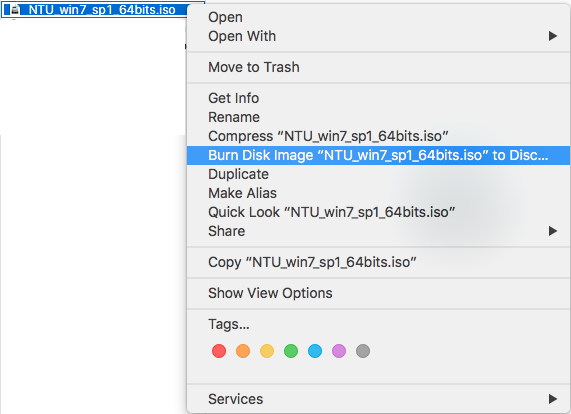Apply the green tag color
The image size is (571, 414).
click(291, 351)
